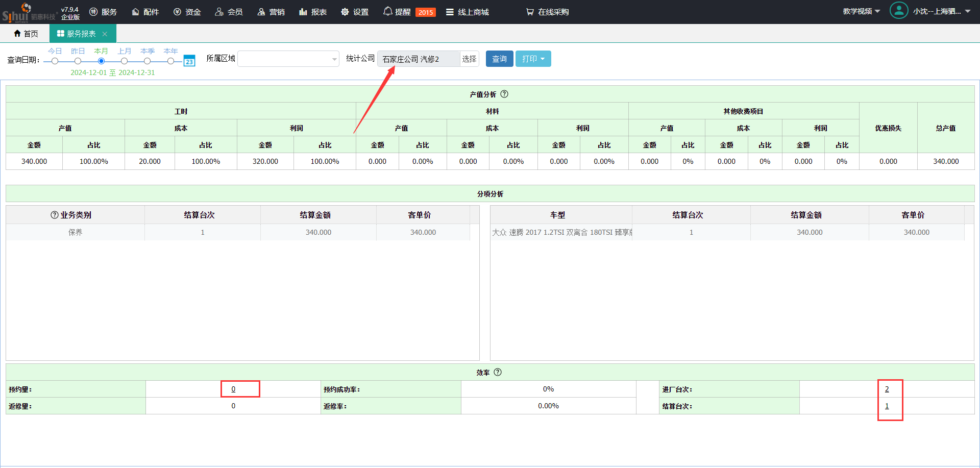The width and height of the screenshot is (980, 468).
Task: Select the 本年 date range option
Action: tap(170, 61)
